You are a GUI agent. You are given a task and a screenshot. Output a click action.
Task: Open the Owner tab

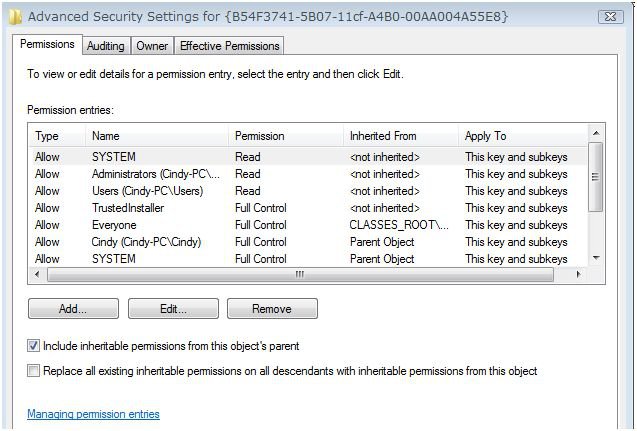point(152,46)
